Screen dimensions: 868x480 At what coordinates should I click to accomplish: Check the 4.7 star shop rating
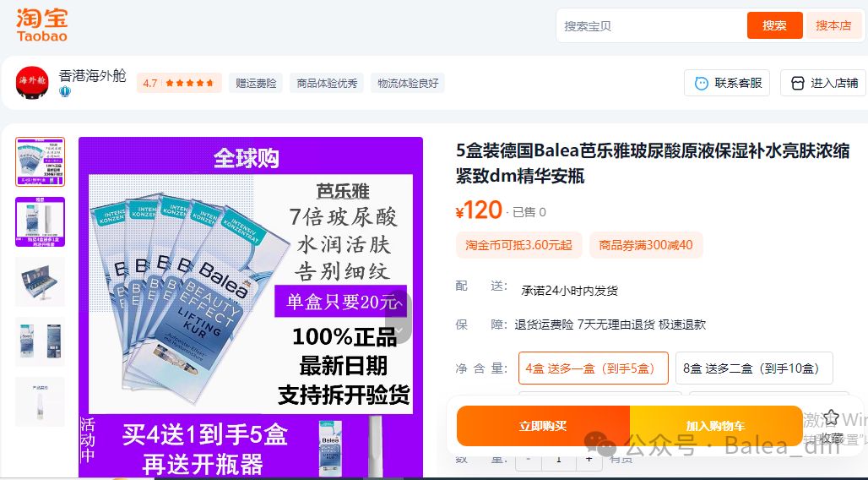tap(179, 83)
